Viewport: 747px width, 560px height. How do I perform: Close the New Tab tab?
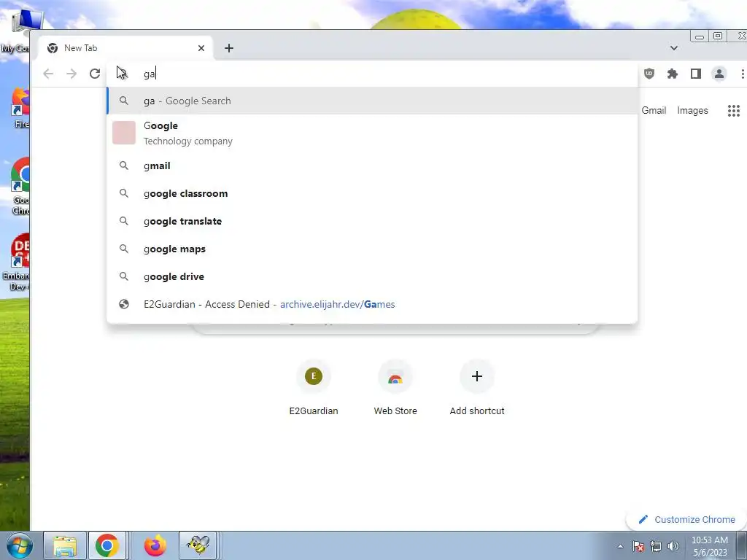201,48
